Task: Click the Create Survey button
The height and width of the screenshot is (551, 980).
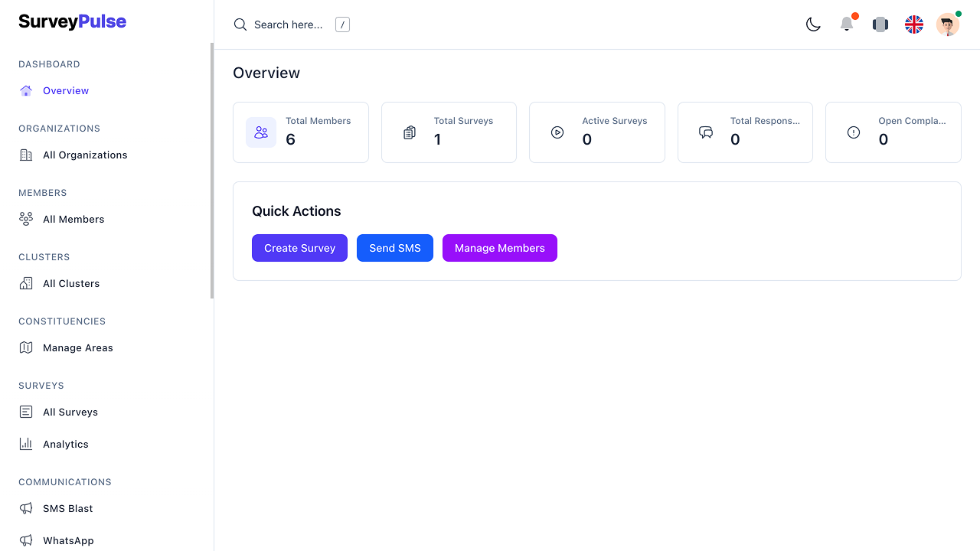Action: 299,248
